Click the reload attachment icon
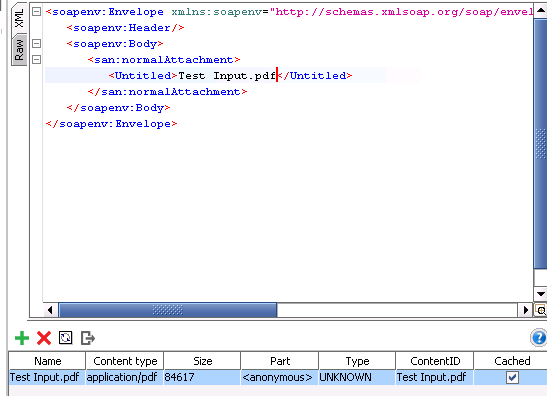547x396 pixels. point(66,338)
